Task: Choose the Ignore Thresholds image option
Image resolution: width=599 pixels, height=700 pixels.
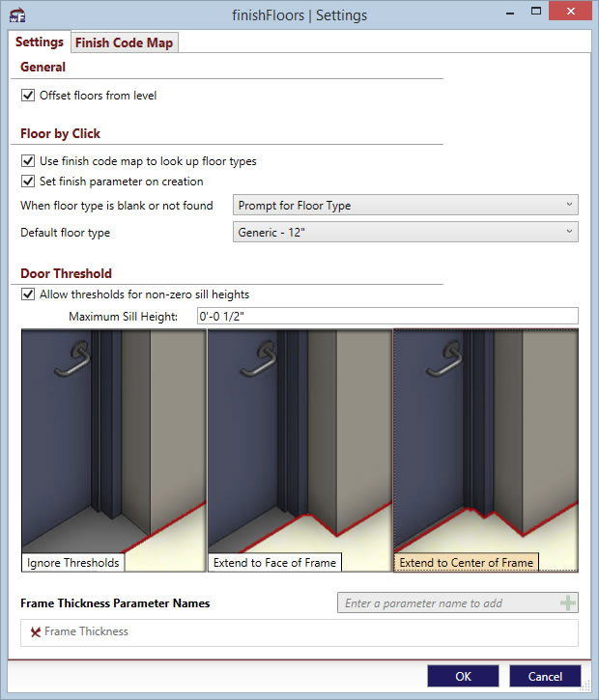Action: click(113, 450)
